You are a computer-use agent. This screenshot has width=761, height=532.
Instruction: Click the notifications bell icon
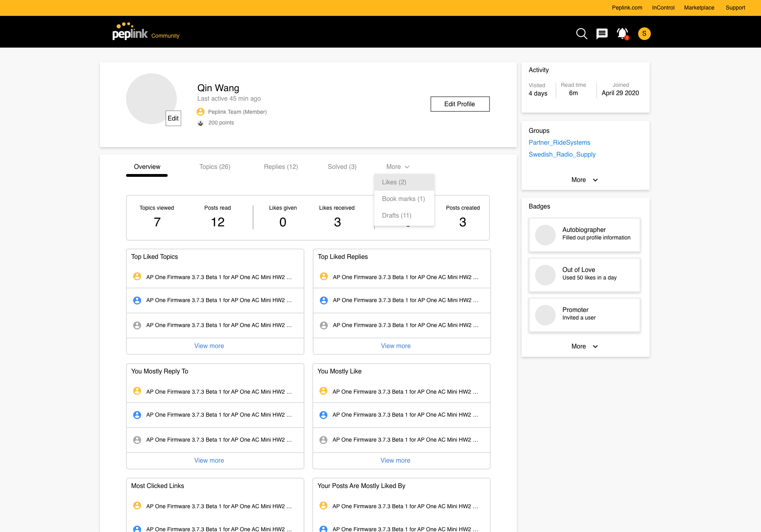622,34
